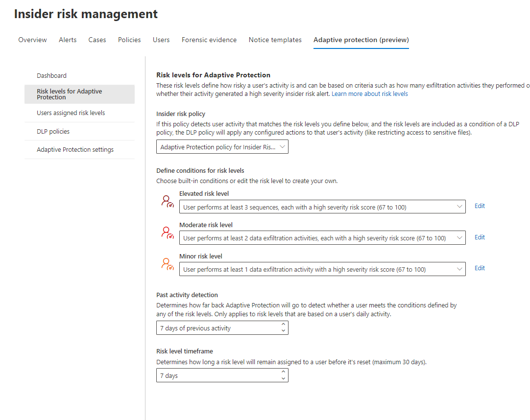
Task: Select DLP policies in the sidebar
Action: click(x=53, y=131)
